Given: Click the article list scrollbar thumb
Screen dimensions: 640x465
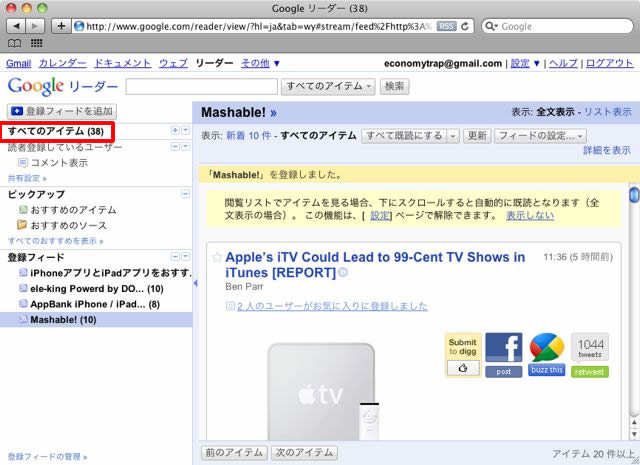Looking at the screenshot, I should pos(634,194).
